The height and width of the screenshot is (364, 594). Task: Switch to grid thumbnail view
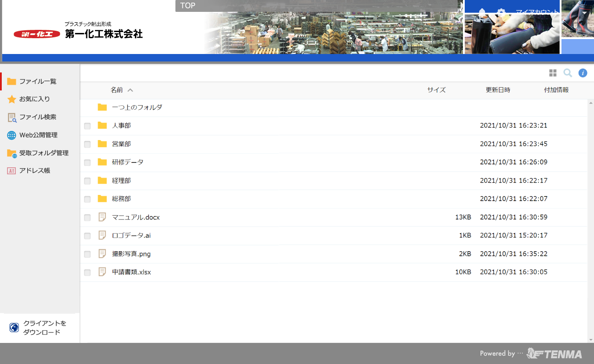click(x=553, y=73)
